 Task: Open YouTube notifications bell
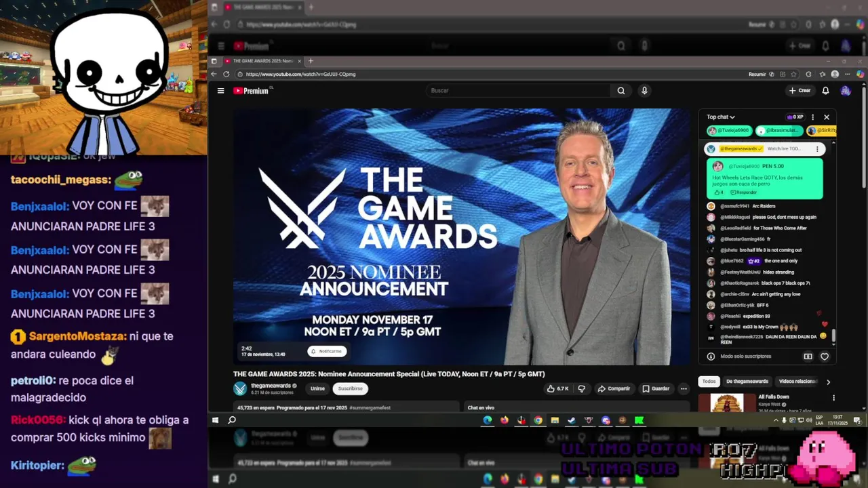click(825, 90)
